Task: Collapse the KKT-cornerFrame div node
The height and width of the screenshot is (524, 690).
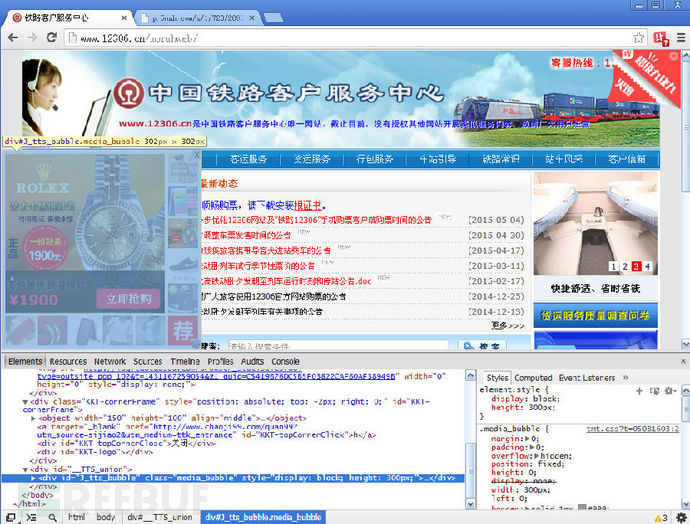Action: 25,402
